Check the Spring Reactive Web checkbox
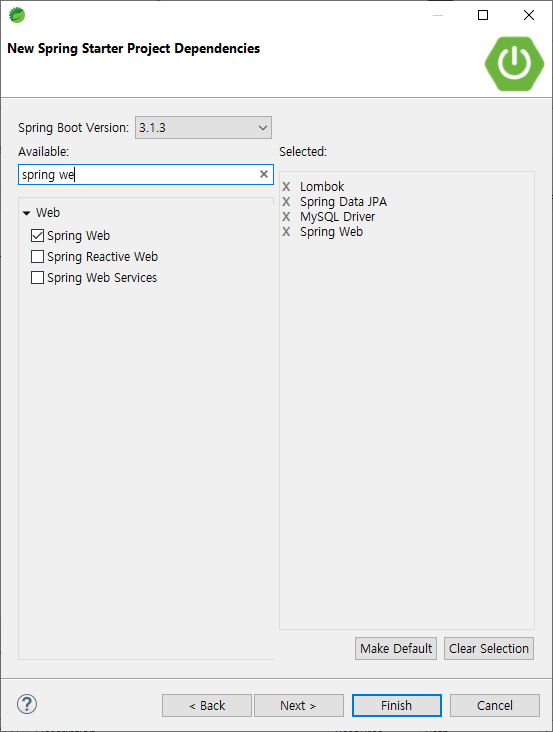The width and height of the screenshot is (553, 732). click(x=37, y=256)
